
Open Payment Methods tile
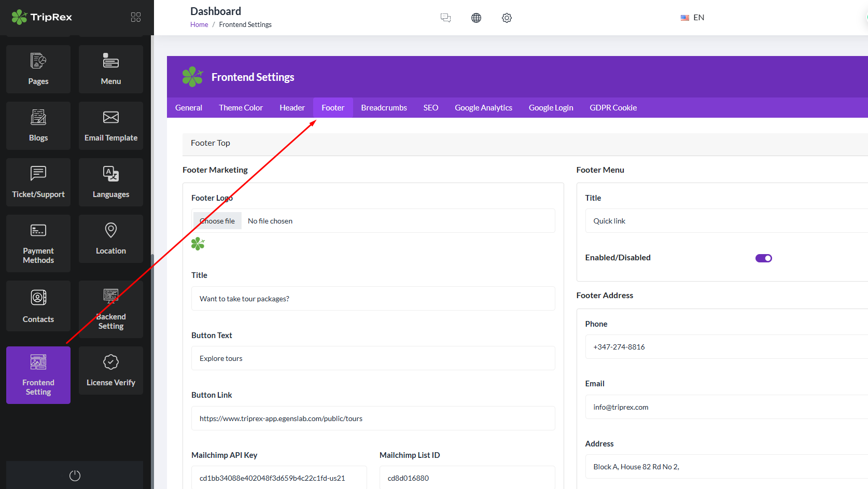coord(38,243)
